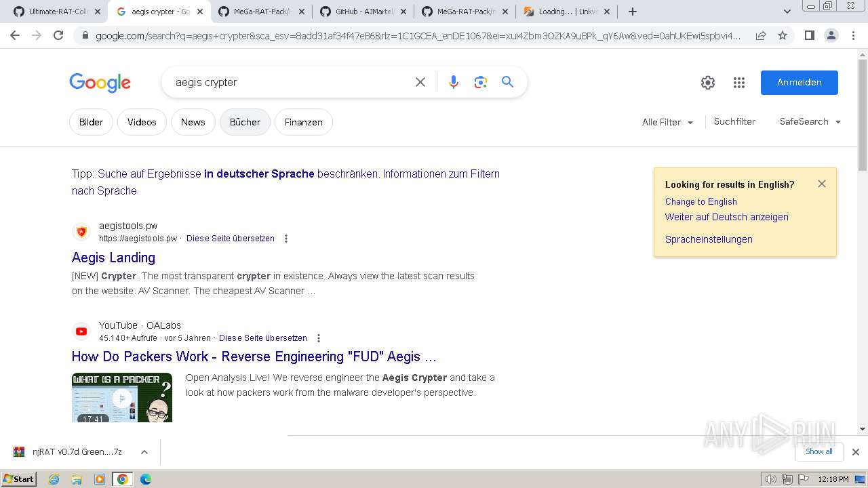
Task: Click the volume icon in system tray
Action: pyautogui.click(x=771, y=479)
